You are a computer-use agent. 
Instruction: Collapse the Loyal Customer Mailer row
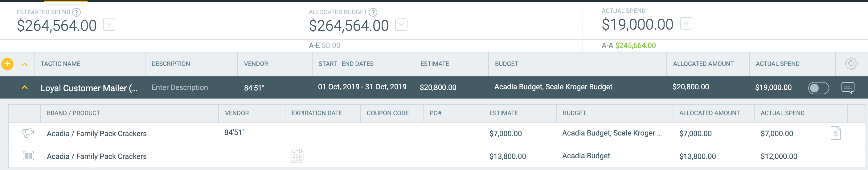[x=25, y=87]
